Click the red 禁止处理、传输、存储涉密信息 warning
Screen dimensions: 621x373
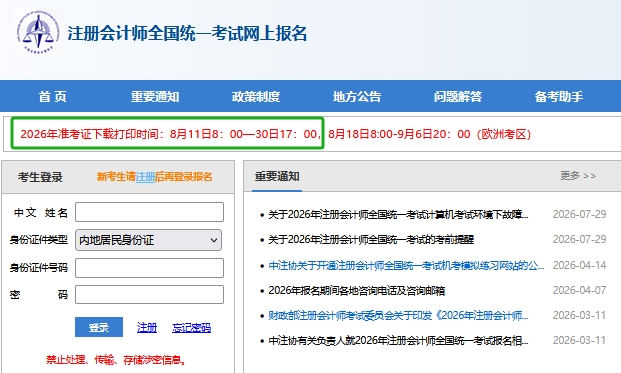click(x=116, y=360)
